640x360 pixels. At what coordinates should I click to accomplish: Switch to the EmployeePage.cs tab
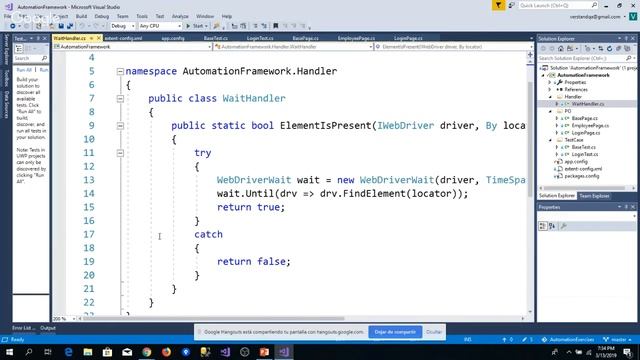pyautogui.click(x=356, y=38)
